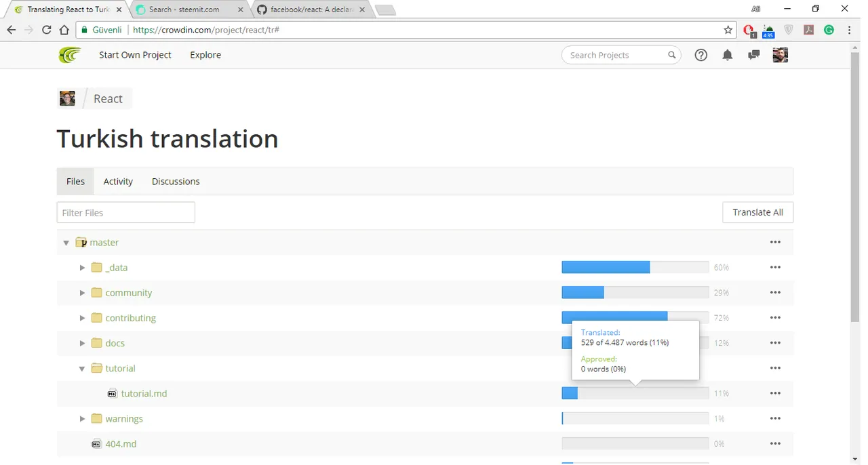This screenshot has height=465, width=868.
Task: Open Start Own Project menu item
Action: (135, 55)
